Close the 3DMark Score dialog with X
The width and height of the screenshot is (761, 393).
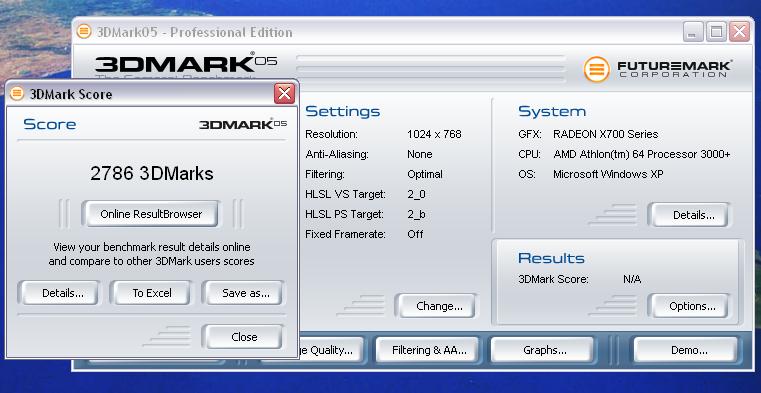pyautogui.click(x=284, y=93)
